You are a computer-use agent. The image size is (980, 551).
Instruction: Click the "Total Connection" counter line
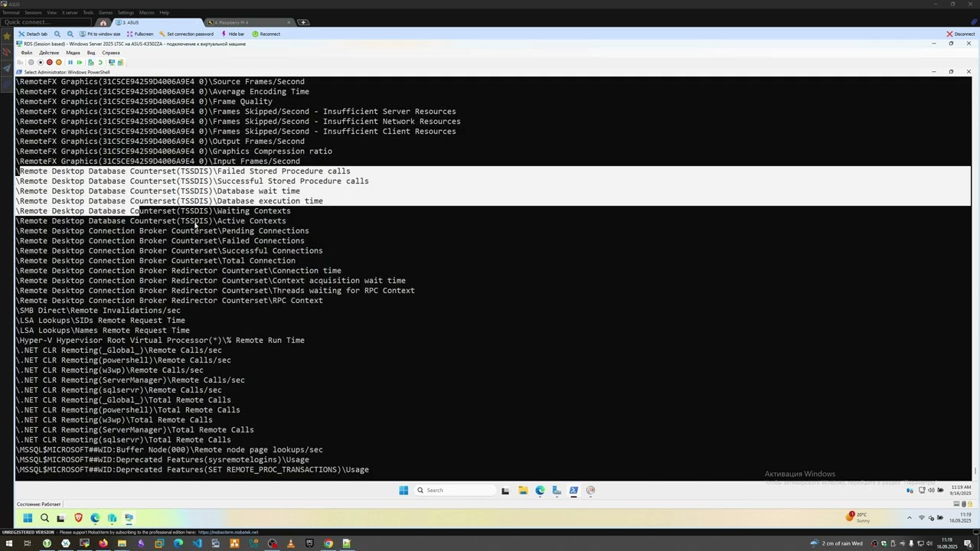coord(258,261)
